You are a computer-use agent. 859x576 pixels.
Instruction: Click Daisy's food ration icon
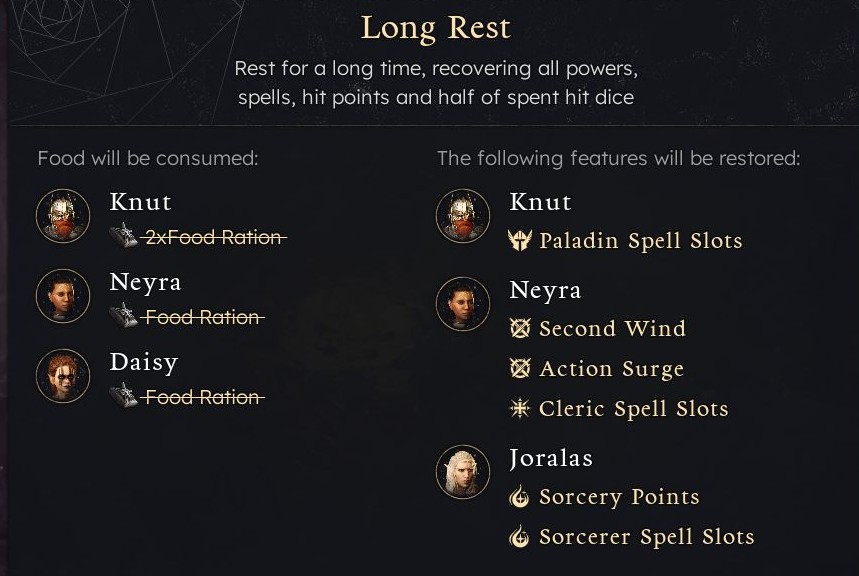point(123,397)
